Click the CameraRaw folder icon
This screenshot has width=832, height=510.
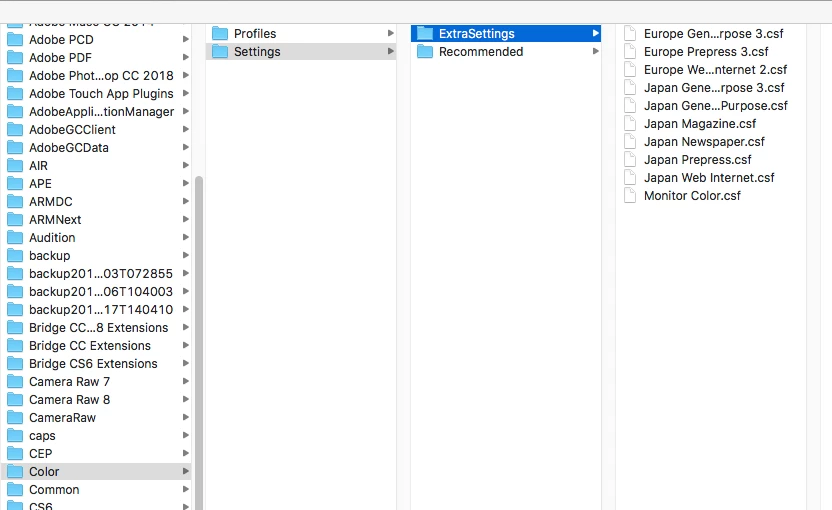coord(15,418)
